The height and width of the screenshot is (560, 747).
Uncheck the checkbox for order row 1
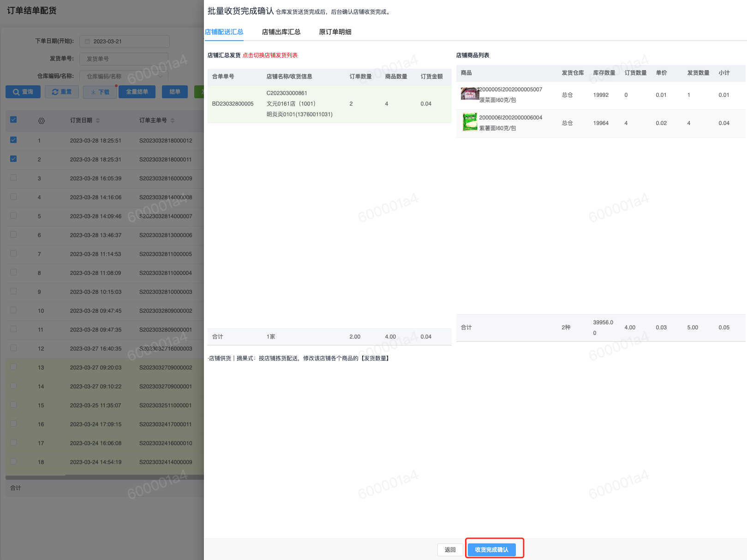click(13, 140)
